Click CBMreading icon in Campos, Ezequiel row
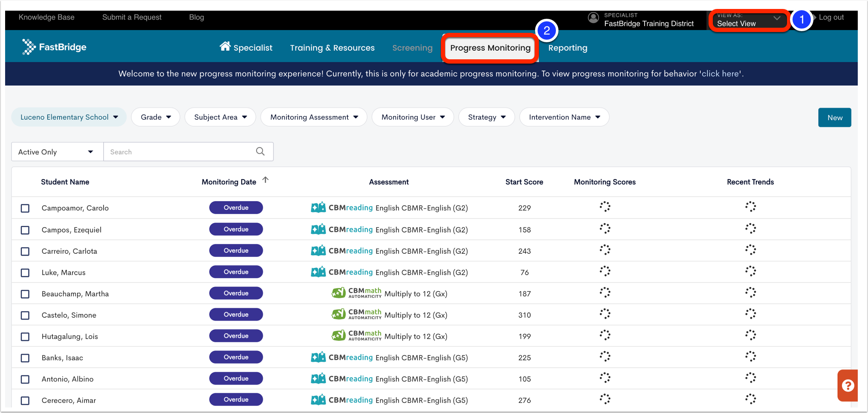This screenshot has height=413, width=868. (318, 229)
